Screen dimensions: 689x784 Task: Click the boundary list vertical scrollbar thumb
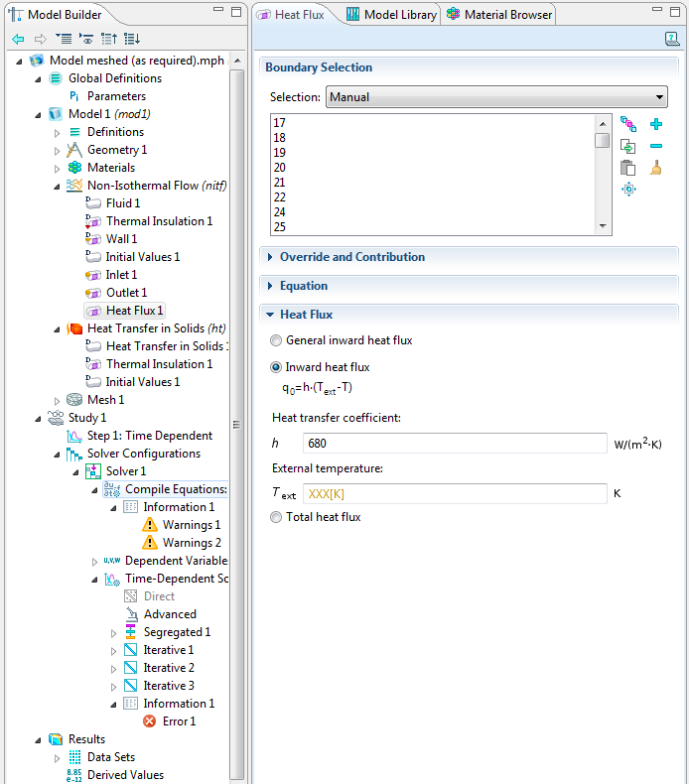click(603, 140)
